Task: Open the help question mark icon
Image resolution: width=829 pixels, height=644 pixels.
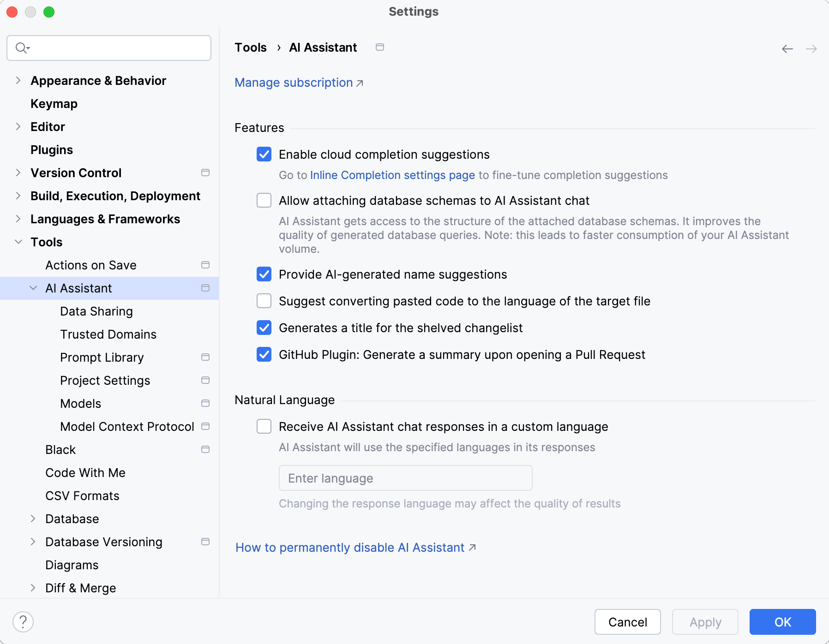Action: coord(23,622)
